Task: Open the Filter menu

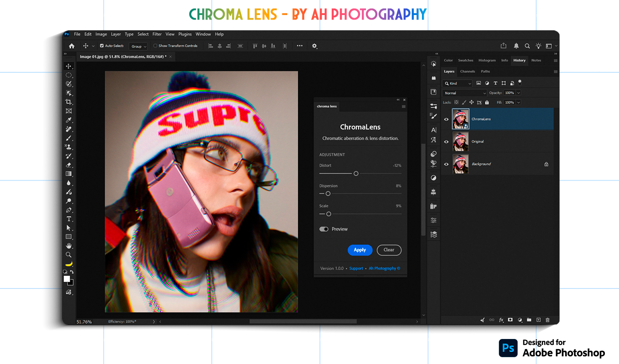Action: pos(157,34)
